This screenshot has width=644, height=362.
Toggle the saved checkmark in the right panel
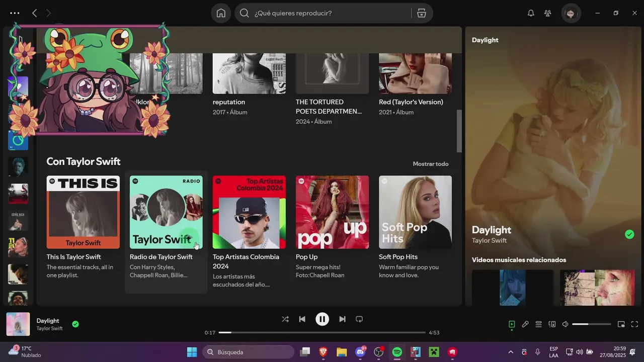coord(629,234)
